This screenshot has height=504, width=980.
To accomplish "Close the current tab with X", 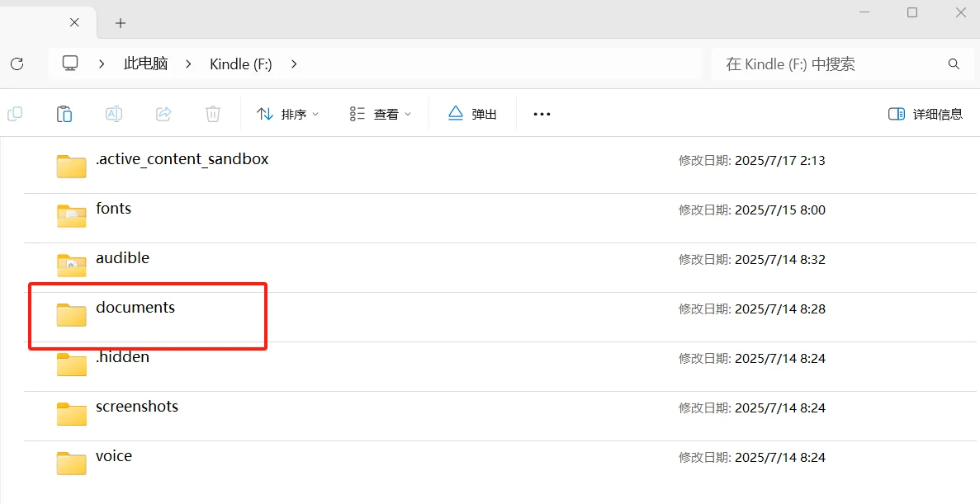I will (74, 22).
